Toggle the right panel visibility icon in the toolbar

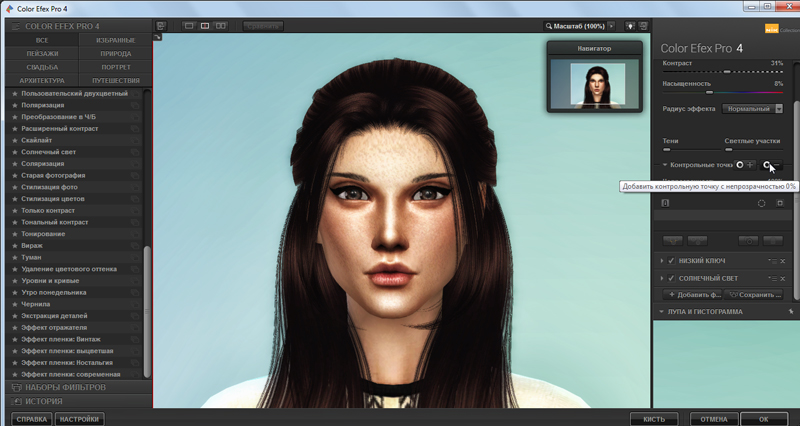(643, 26)
